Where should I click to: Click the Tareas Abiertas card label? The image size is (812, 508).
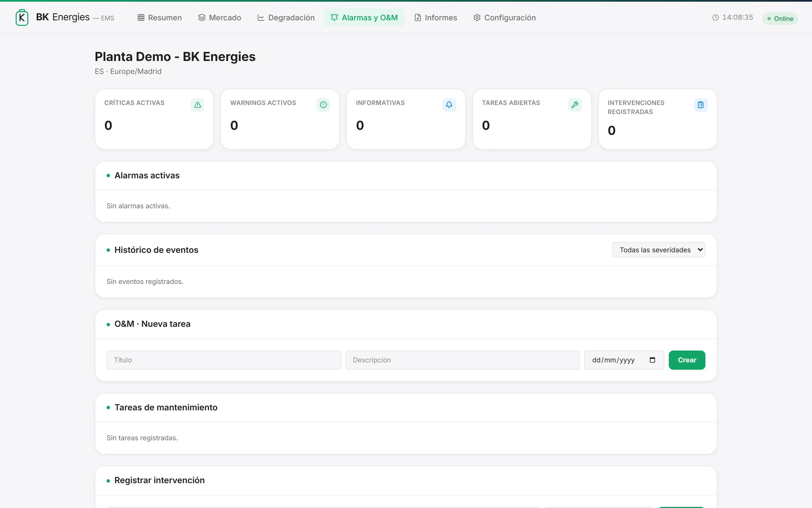point(511,103)
